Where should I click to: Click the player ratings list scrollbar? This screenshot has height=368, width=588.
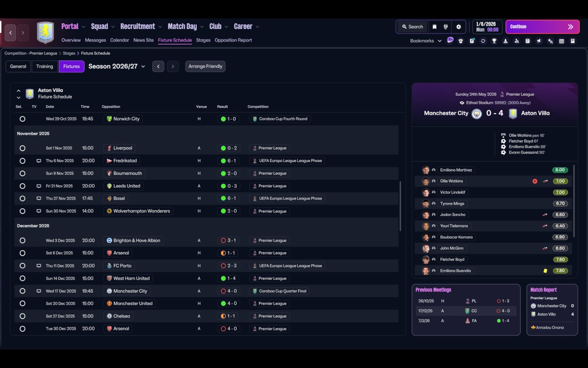(x=574, y=201)
